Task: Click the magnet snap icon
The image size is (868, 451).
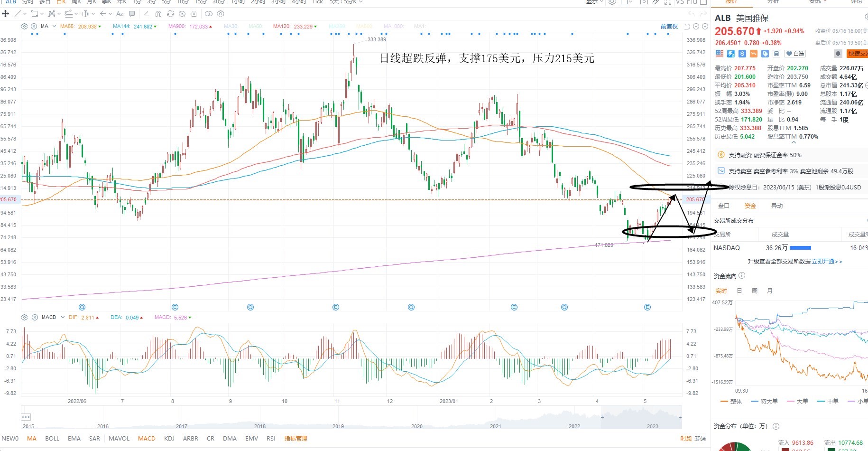Action: (158, 14)
